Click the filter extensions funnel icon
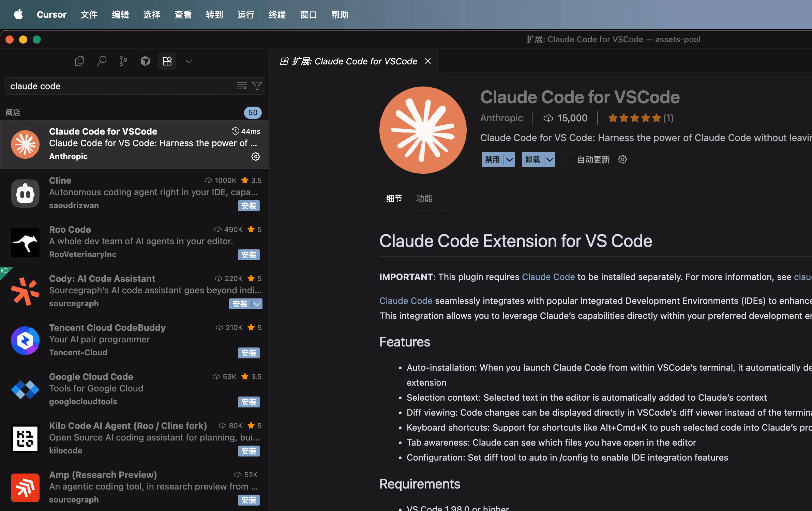812x511 pixels. (x=257, y=86)
